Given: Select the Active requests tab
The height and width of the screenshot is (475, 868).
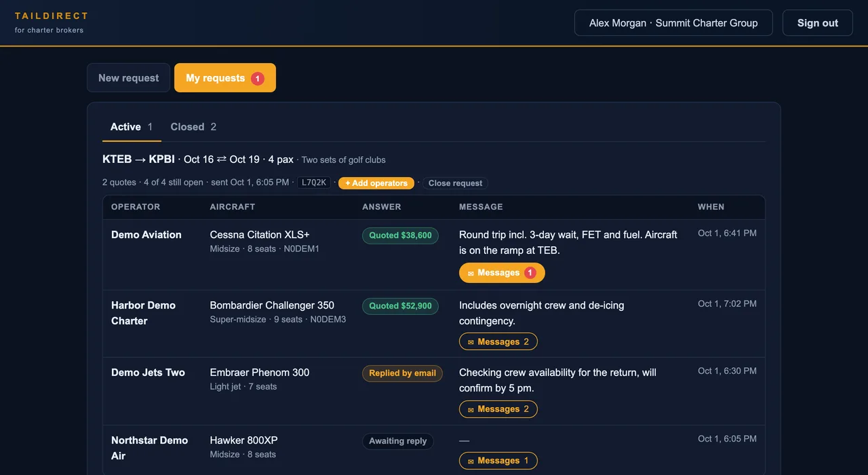Looking at the screenshot, I should pos(132,127).
